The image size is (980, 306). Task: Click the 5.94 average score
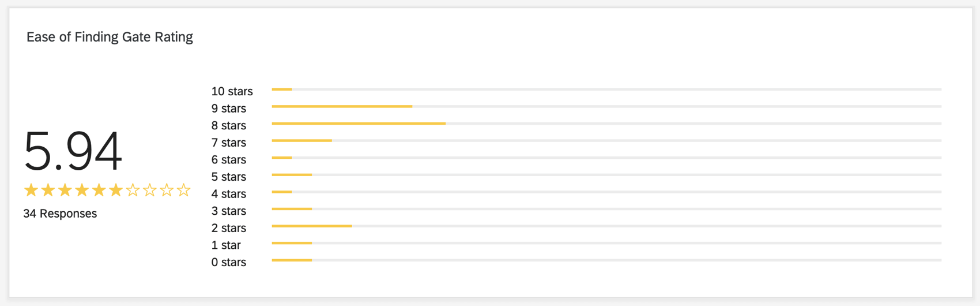point(73,151)
